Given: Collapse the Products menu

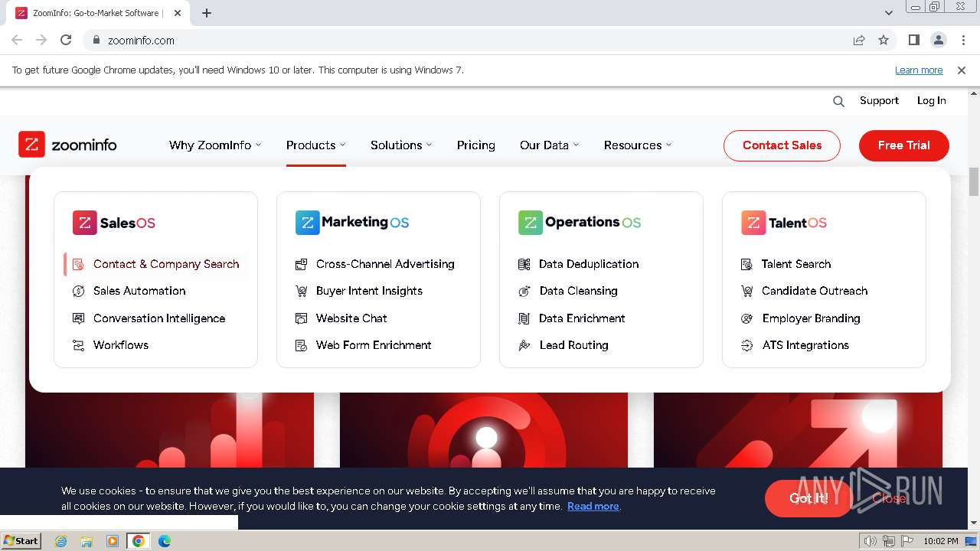Looking at the screenshot, I should coord(315,145).
